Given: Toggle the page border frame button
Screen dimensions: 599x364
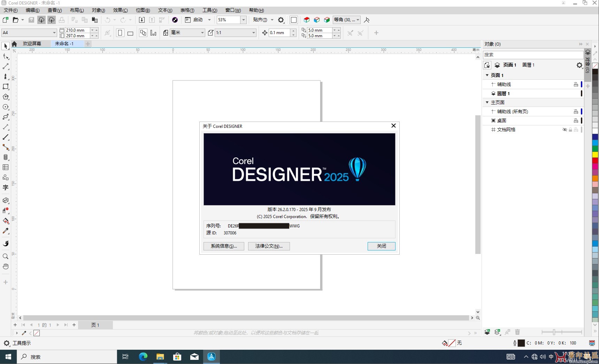Looking at the screenshot, I should pyautogui.click(x=294, y=20).
